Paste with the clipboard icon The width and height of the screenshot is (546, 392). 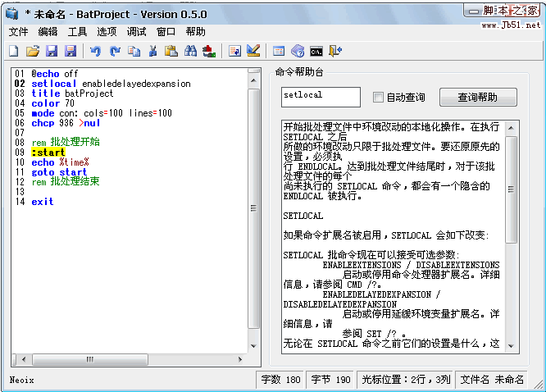coord(171,51)
